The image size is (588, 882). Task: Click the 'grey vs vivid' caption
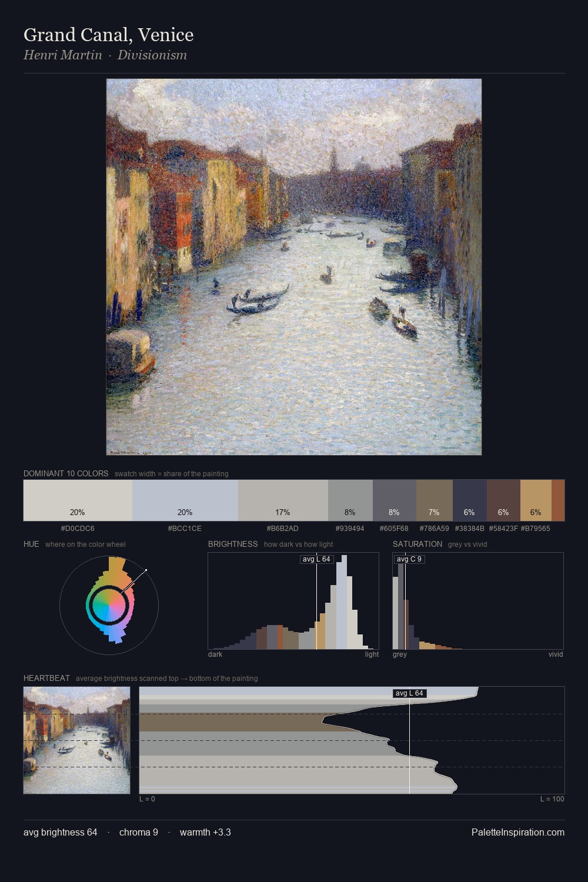[x=467, y=544]
